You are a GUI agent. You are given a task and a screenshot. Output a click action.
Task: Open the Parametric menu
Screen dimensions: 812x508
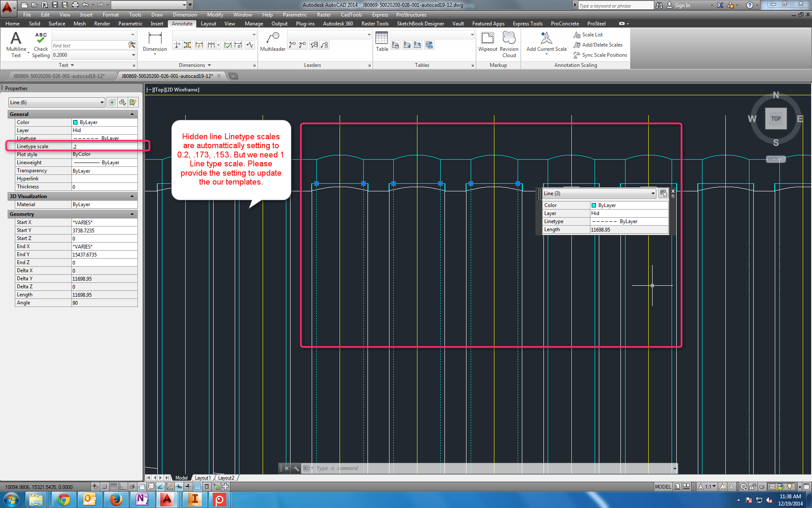(294, 15)
